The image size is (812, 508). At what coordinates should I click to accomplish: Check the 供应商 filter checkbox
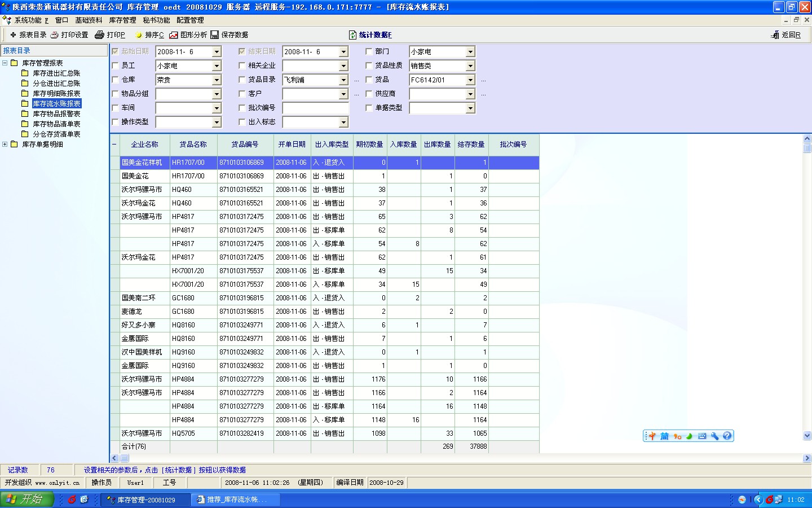pyautogui.click(x=369, y=94)
